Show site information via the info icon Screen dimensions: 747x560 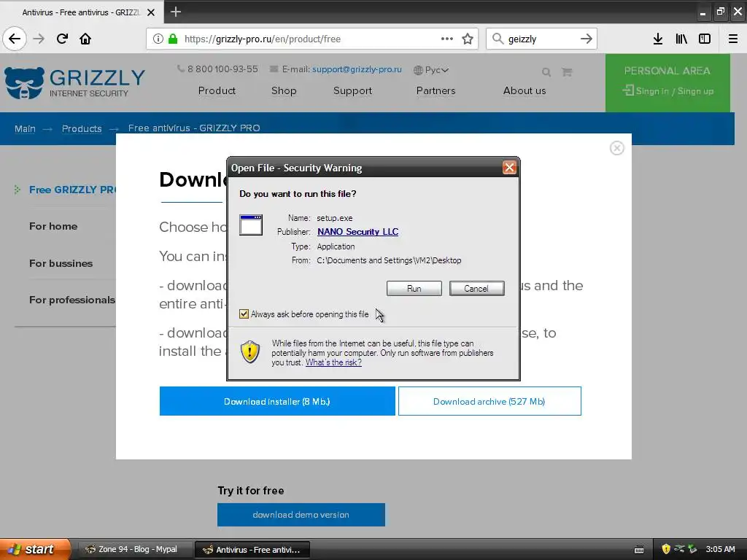[x=158, y=39]
